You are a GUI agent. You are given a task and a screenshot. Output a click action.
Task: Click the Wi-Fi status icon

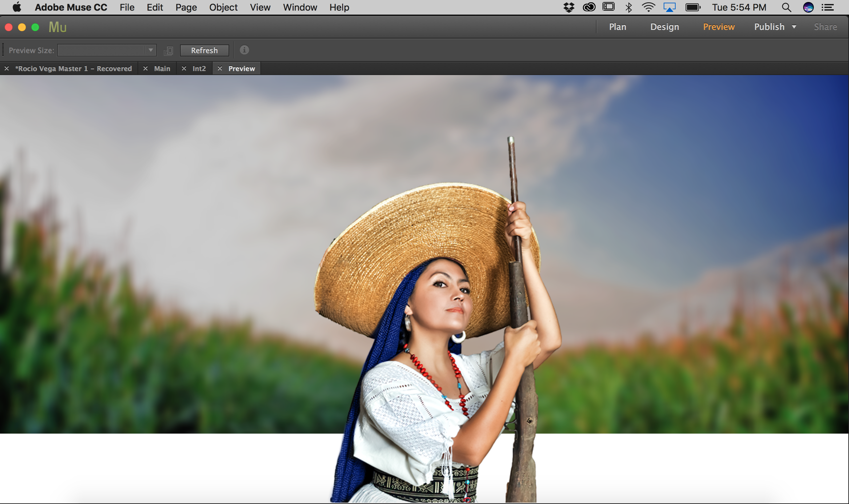coord(648,7)
